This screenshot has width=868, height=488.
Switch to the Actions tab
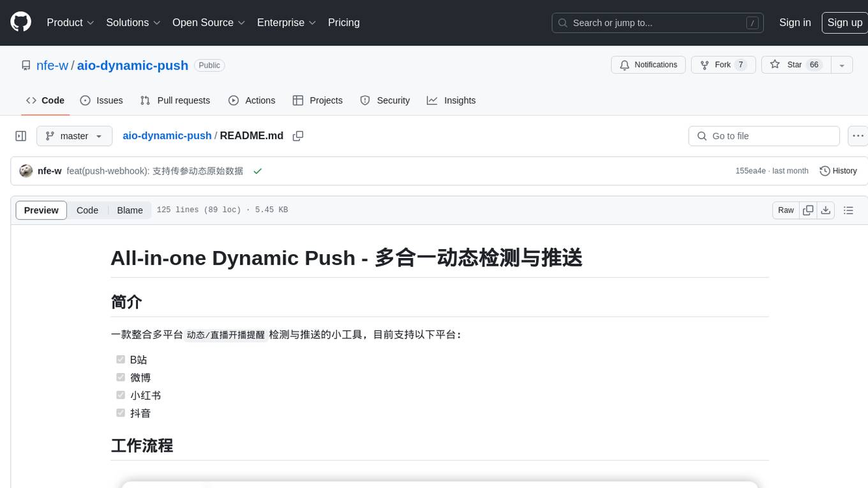[252, 100]
